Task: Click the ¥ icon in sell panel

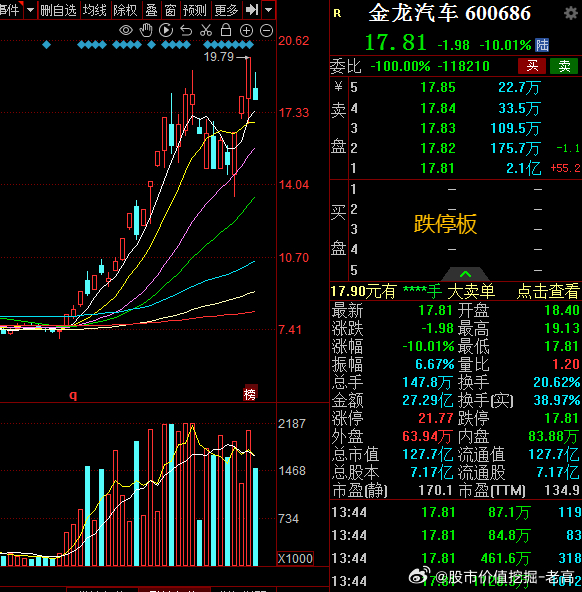Action: click(338, 87)
